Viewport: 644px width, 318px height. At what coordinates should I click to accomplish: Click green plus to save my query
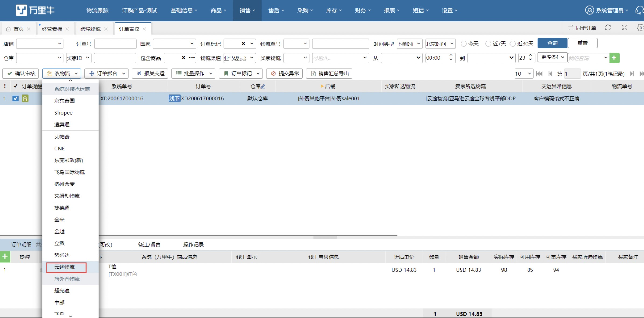click(614, 58)
